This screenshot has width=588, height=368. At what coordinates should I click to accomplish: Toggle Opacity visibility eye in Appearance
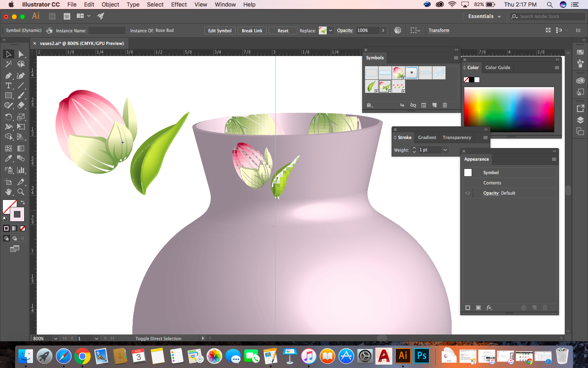coord(468,193)
